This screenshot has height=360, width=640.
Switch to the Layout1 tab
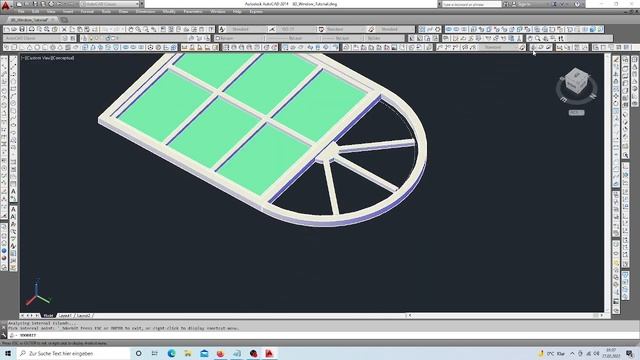pos(65,316)
